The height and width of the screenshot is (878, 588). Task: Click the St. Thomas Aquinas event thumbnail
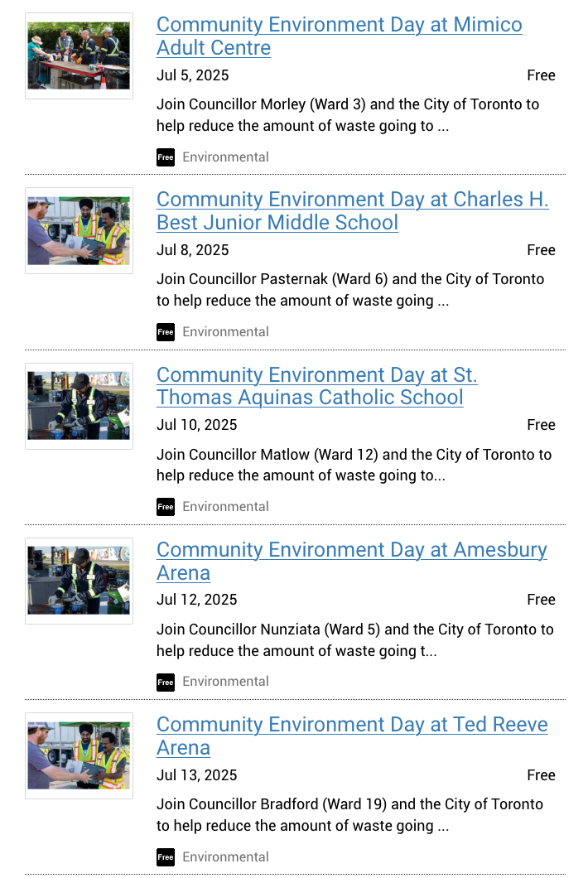click(79, 406)
